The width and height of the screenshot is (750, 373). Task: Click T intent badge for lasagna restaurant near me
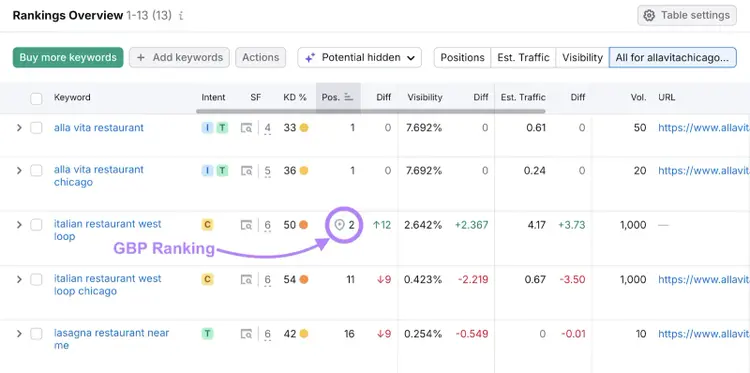207,334
